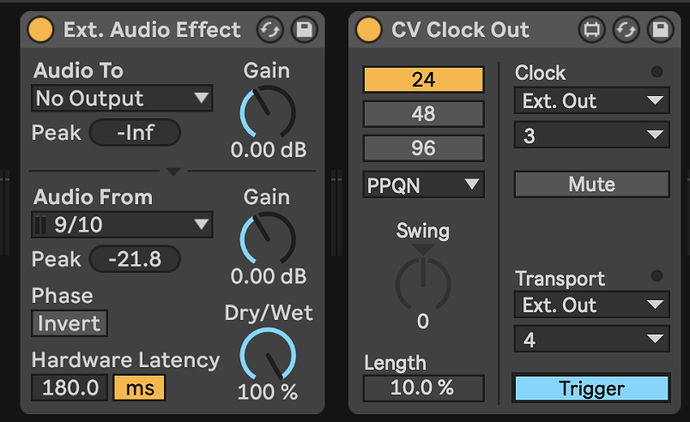
Task: Click CV Clock Out show/hide view icon
Action: coord(591,30)
